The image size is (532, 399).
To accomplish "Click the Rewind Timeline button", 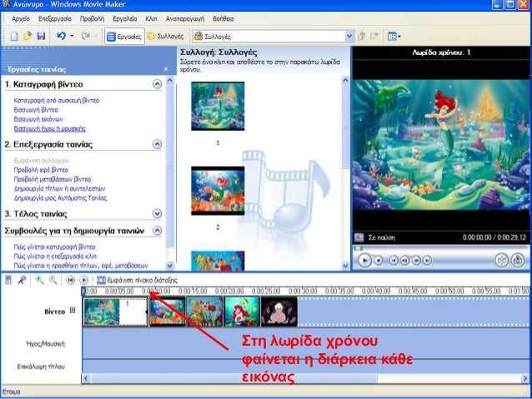I will pos(70,280).
